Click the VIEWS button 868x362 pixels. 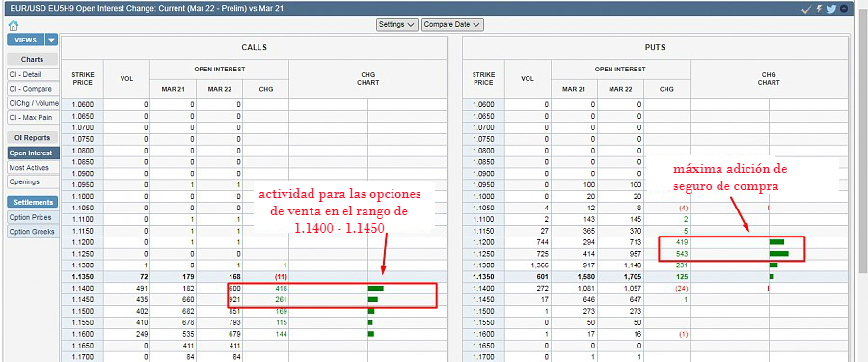click(26, 40)
